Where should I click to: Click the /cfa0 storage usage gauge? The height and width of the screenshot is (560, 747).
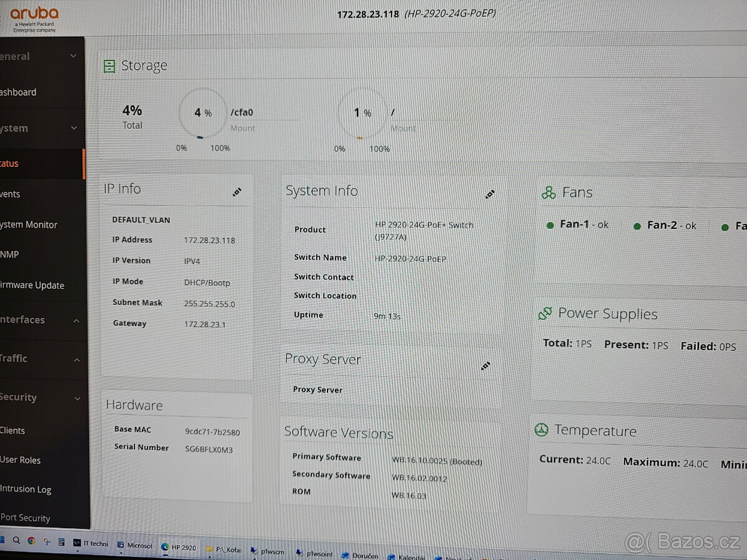click(202, 113)
